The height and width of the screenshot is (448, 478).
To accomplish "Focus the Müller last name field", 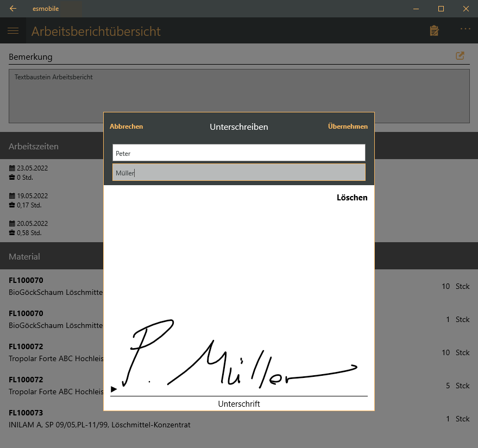I will [238, 173].
